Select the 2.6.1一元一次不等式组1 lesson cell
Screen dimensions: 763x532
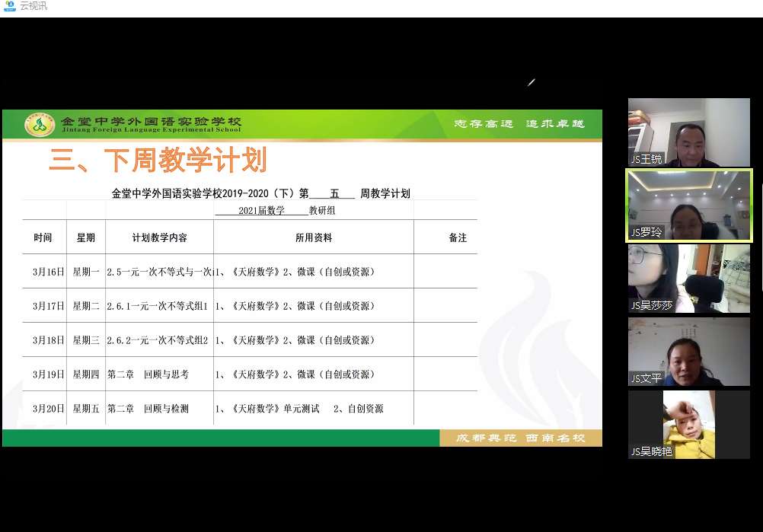tap(158, 306)
